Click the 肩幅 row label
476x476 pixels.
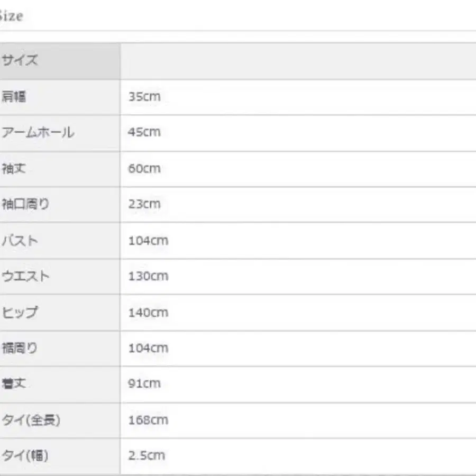pos(14,97)
